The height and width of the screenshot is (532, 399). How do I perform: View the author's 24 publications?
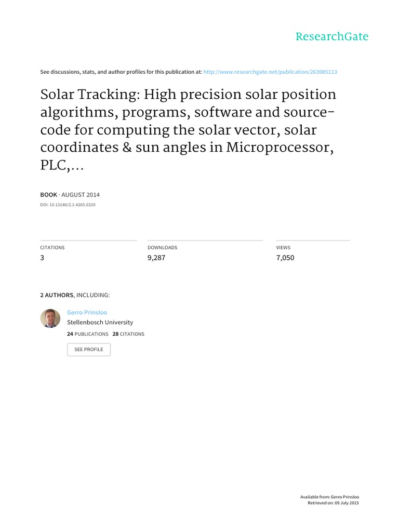click(x=88, y=334)
